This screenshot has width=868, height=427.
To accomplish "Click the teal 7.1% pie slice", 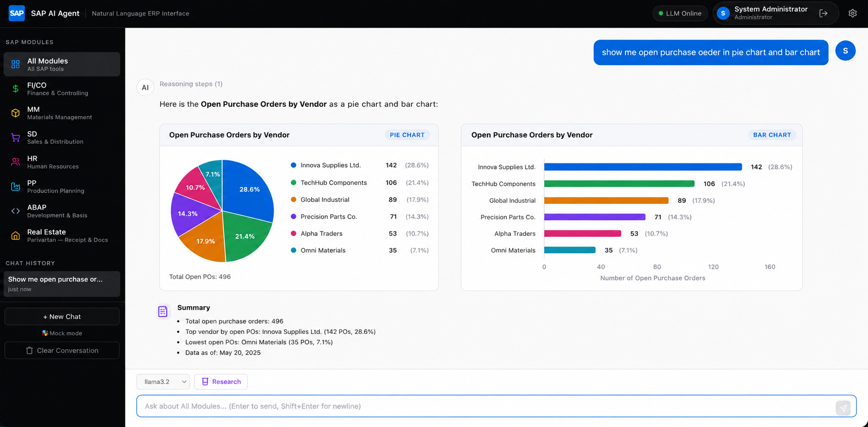I will pyautogui.click(x=213, y=174).
